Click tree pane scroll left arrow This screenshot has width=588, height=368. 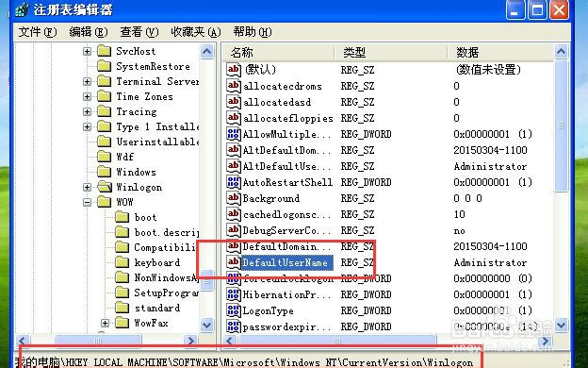[x=23, y=341]
